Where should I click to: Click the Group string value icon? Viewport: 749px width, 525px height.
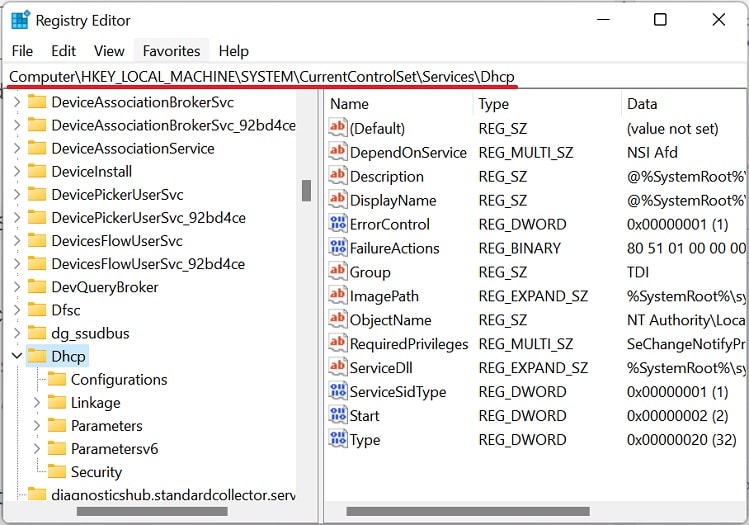[x=337, y=271]
